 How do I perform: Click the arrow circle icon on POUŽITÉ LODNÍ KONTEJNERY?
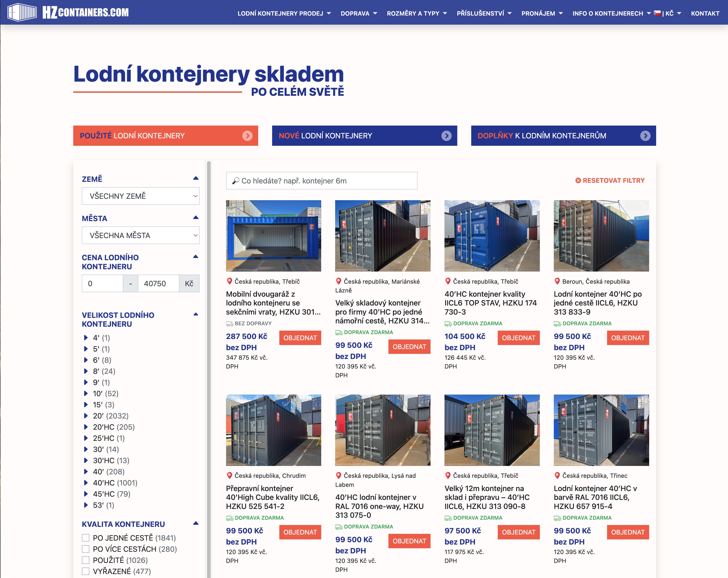pos(248,136)
